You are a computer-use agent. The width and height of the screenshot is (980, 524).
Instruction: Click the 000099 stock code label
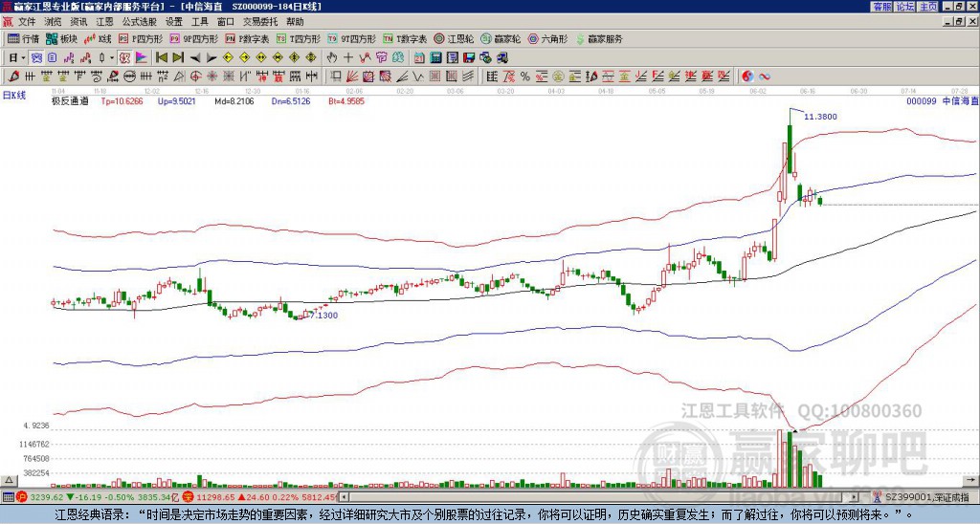(x=922, y=100)
